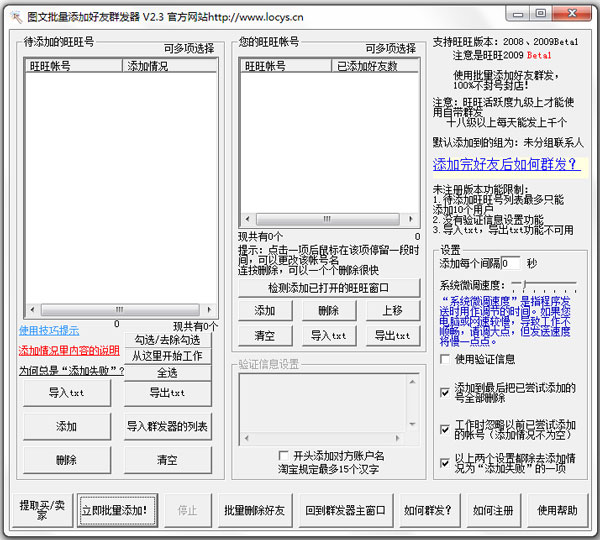Click right scroll arrow of pending list

[209, 309]
